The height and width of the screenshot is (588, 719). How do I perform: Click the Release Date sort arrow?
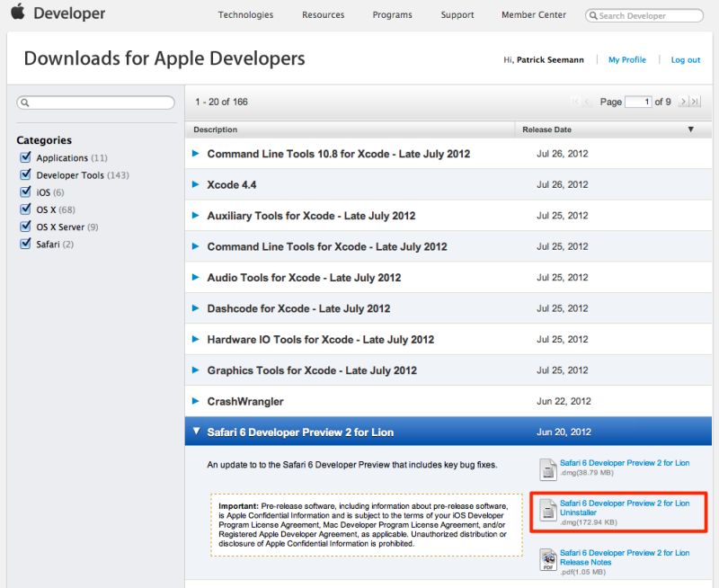pos(690,129)
